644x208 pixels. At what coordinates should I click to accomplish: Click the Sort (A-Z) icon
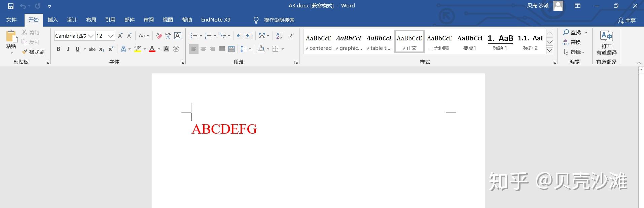tap(279, 36)
